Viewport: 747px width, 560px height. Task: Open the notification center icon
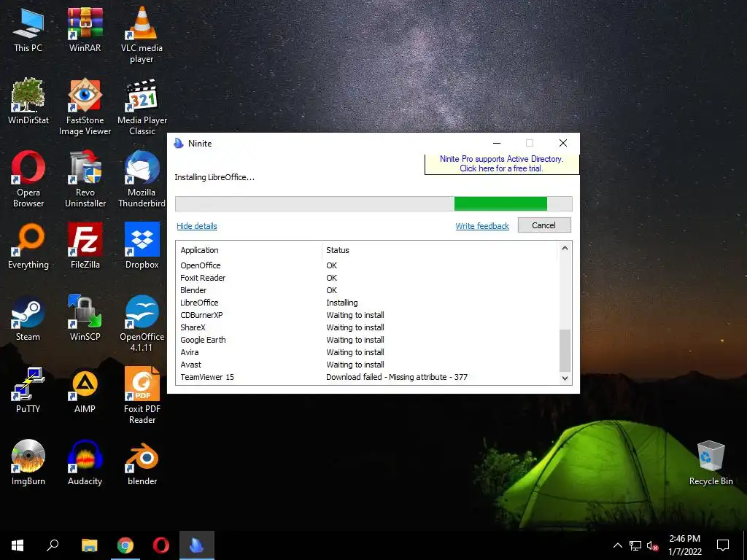723,545
